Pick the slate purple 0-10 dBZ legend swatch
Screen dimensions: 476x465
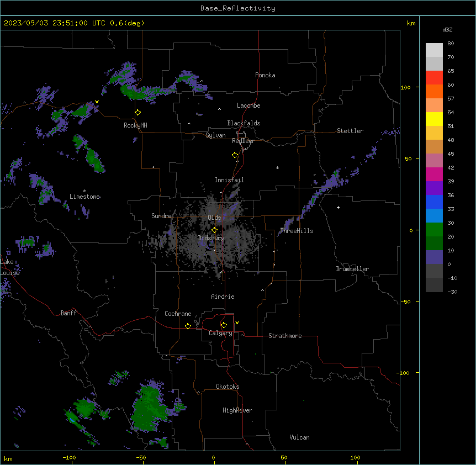(x=434, y=257)
